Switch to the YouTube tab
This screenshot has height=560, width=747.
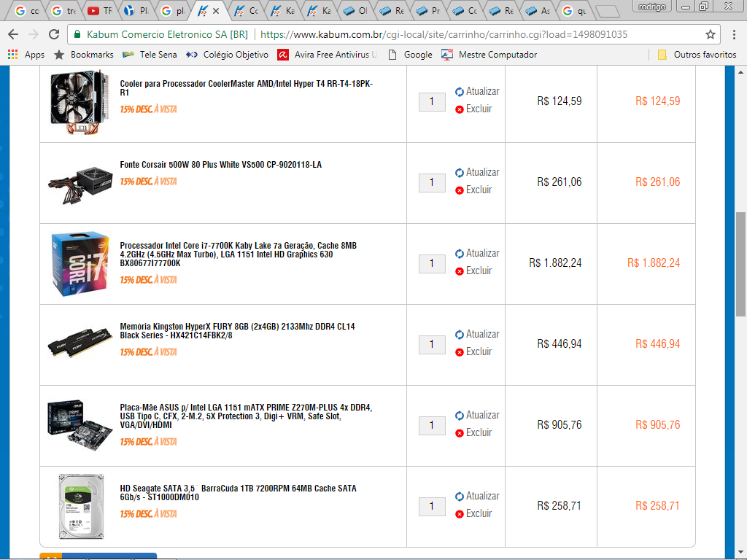[x=99, y=10]
